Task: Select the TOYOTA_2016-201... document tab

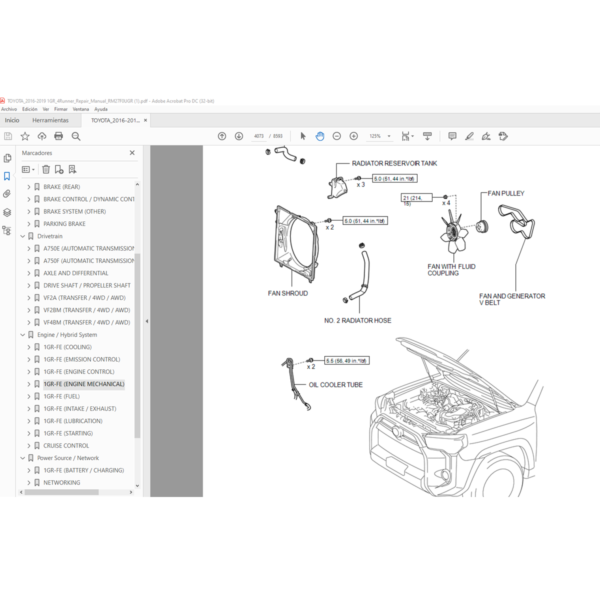Action: [x=115, y=120]
